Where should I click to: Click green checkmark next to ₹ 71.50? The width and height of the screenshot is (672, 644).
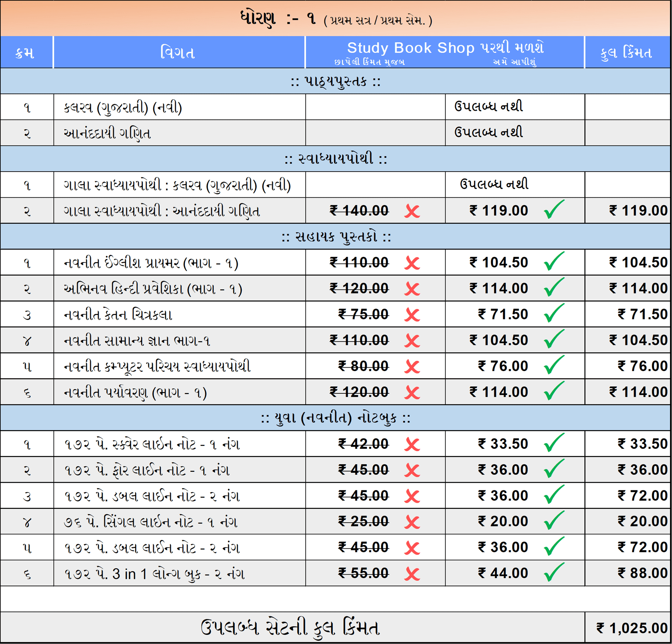point(554,313)
